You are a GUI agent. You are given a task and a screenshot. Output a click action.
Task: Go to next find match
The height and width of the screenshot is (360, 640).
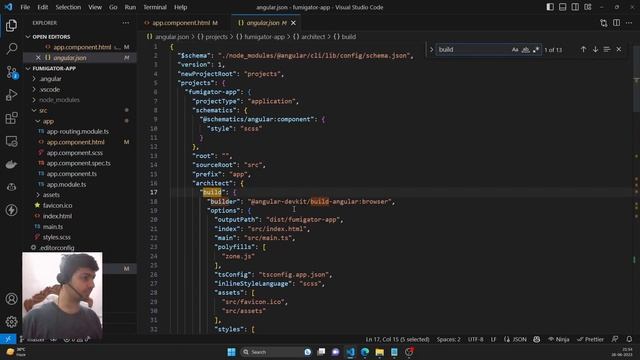click(x=596, y=49)
